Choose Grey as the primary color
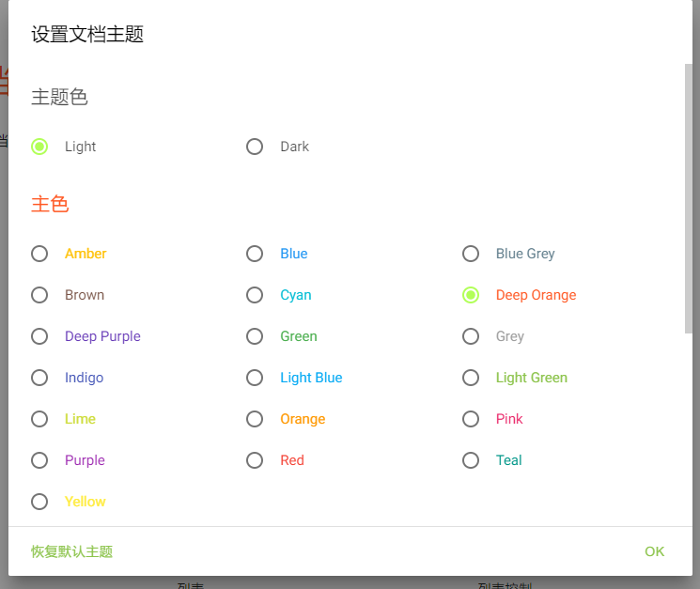 tap(471, 336)
